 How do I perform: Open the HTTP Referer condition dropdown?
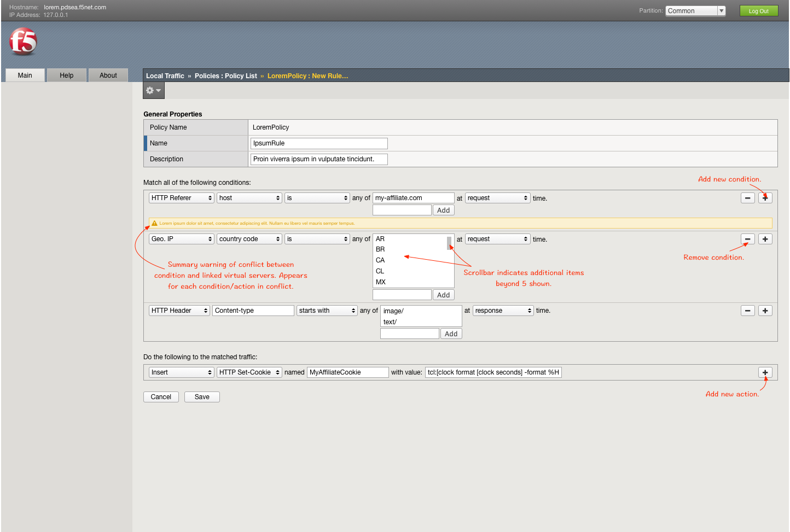point(182,198)
